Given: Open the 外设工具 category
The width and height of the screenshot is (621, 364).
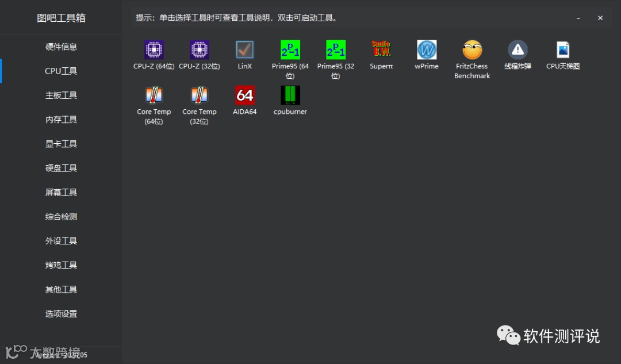Looking at the screenshot, I should pyautogui.click(x=61, y=241).
